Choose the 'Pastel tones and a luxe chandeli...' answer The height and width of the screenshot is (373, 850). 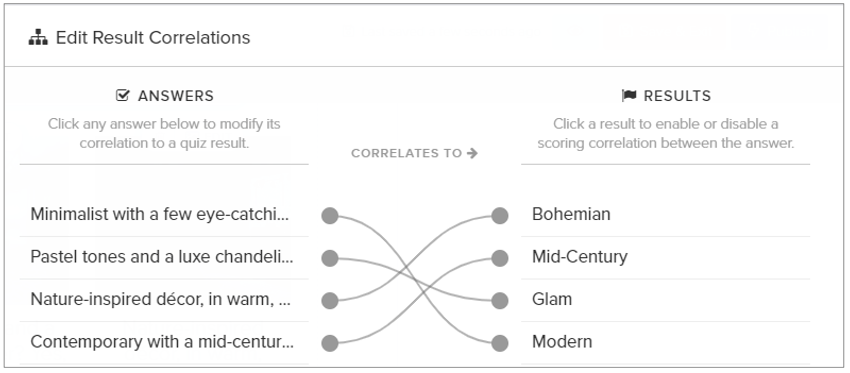[164, 258]
